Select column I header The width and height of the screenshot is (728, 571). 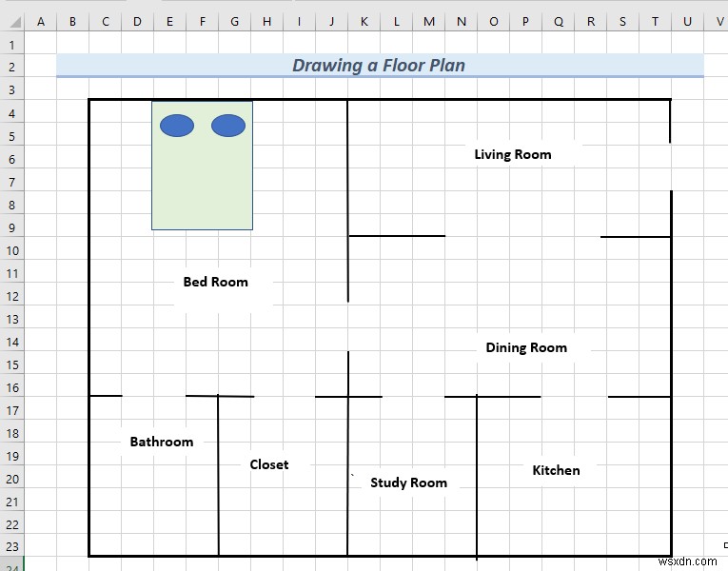coord(300,21)
